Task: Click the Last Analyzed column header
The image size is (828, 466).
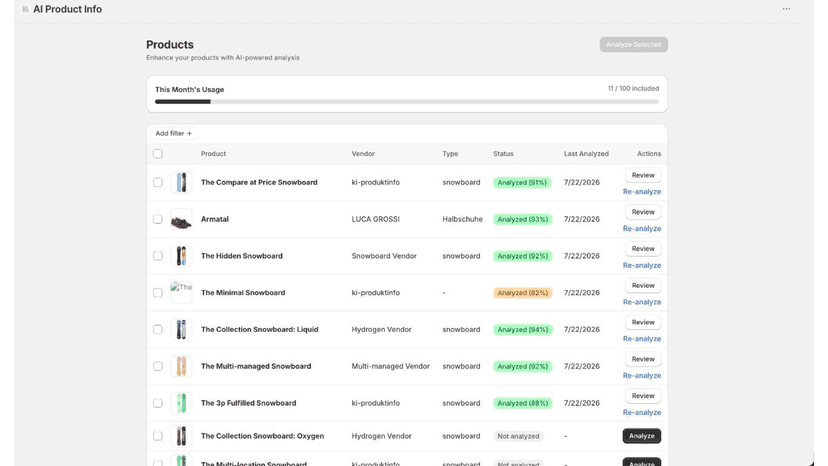Action: 586,154
